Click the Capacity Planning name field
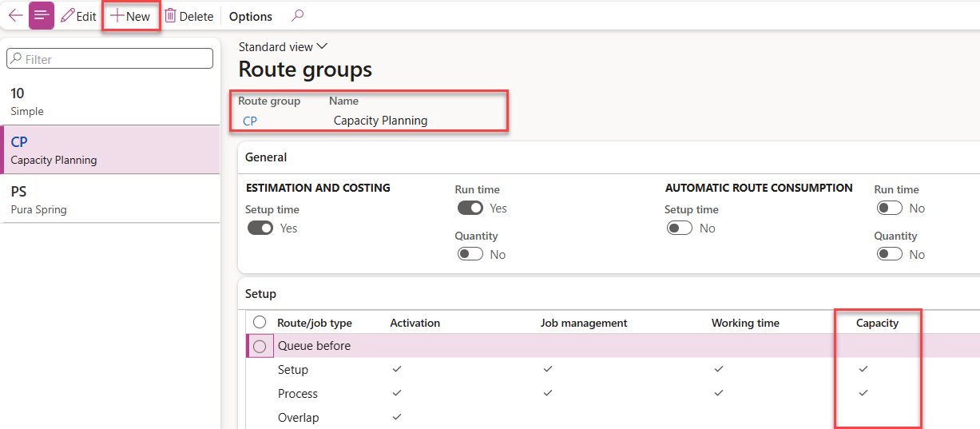Viewport: 980px width, 429px height. (x=380, y=121)
